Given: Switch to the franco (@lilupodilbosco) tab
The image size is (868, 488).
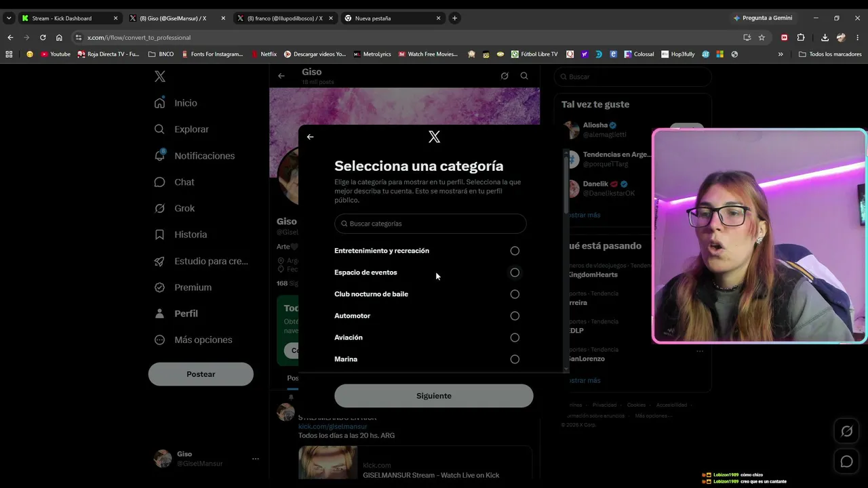Looking at the screenshot, I should click(x=285, y=18).
